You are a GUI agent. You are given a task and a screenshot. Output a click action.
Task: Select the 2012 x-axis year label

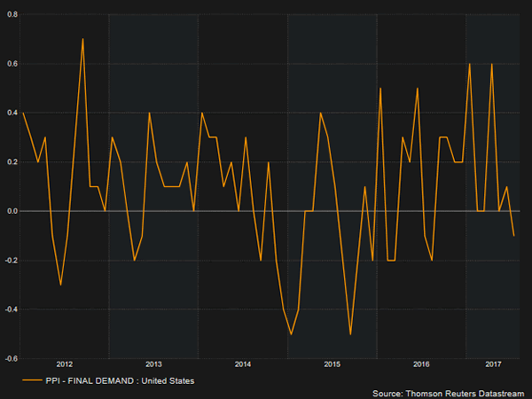click(64, 364)
